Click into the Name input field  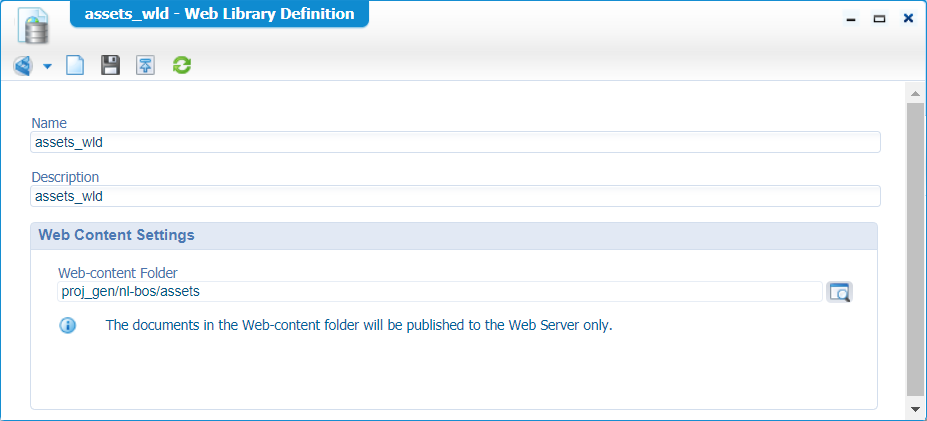[455, 142]
